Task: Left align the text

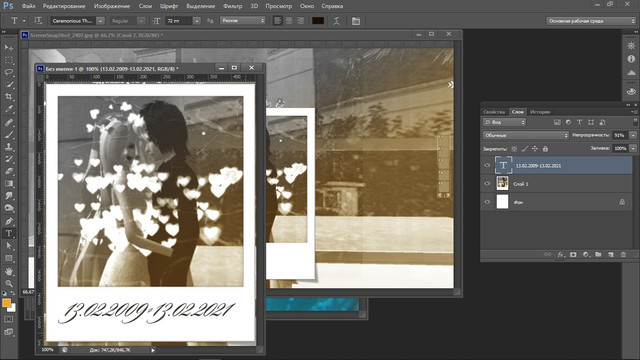Action: tap(278, 21)
